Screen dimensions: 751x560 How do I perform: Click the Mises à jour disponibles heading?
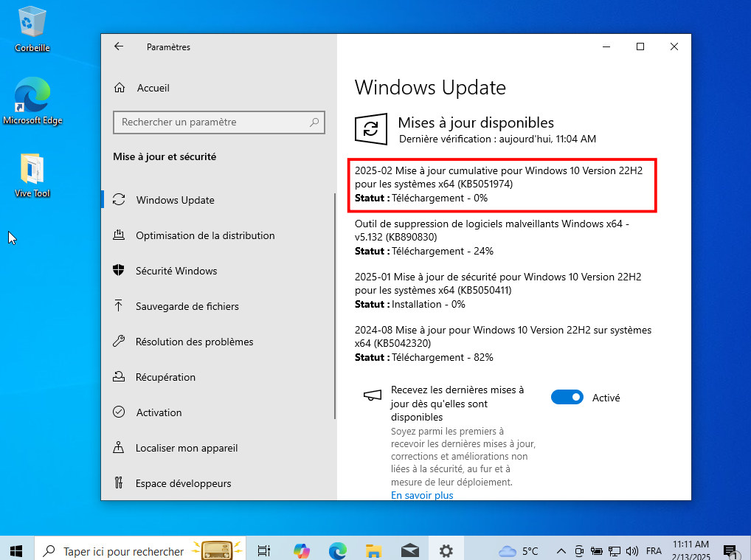[476, 122]
